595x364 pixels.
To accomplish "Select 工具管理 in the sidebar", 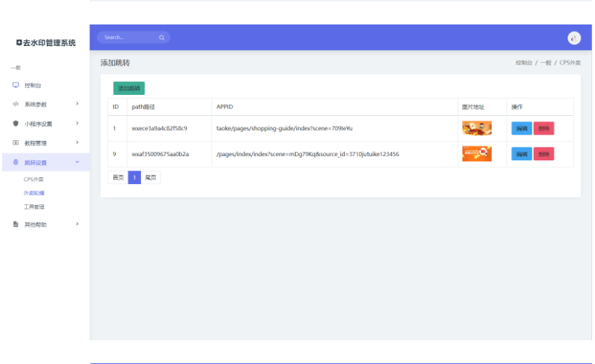I will point(34,206).
